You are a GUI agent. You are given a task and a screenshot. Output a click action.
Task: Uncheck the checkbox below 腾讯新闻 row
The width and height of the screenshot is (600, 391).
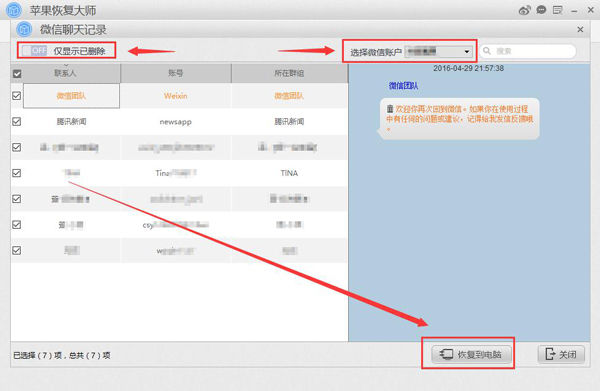[x=17, y=147]
